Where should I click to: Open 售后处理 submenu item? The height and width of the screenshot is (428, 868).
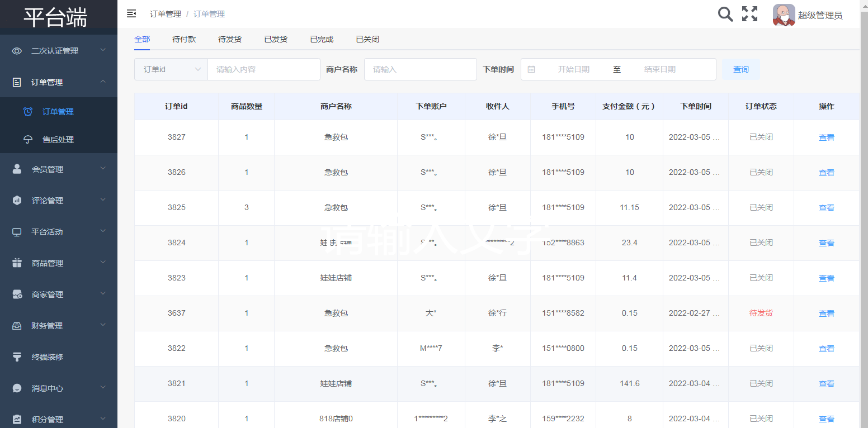[x=58, y=140]
